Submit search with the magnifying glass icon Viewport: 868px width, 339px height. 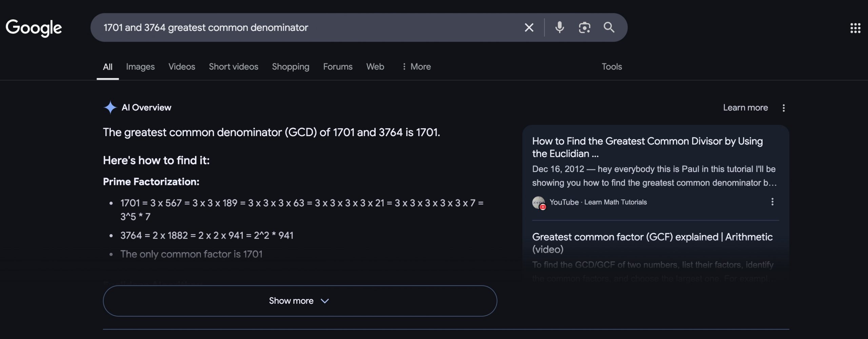[609, 27]
